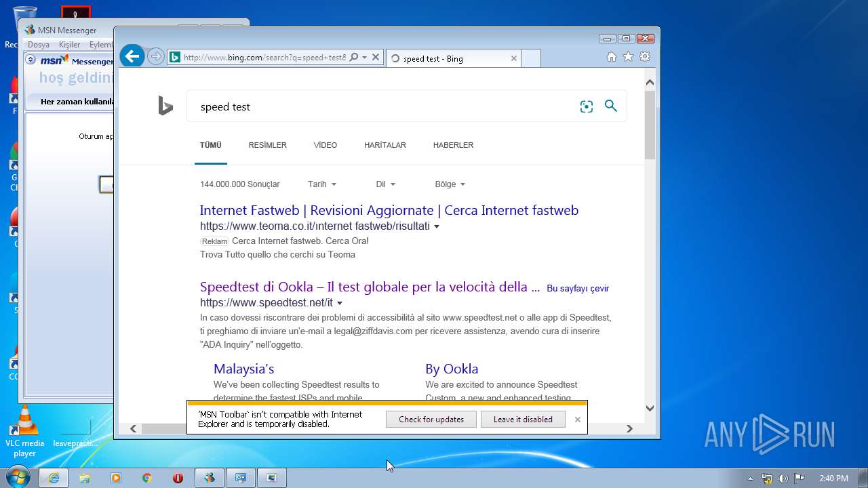
Task: Select the TÜMÜ results tab
Action: pos(211,145)
